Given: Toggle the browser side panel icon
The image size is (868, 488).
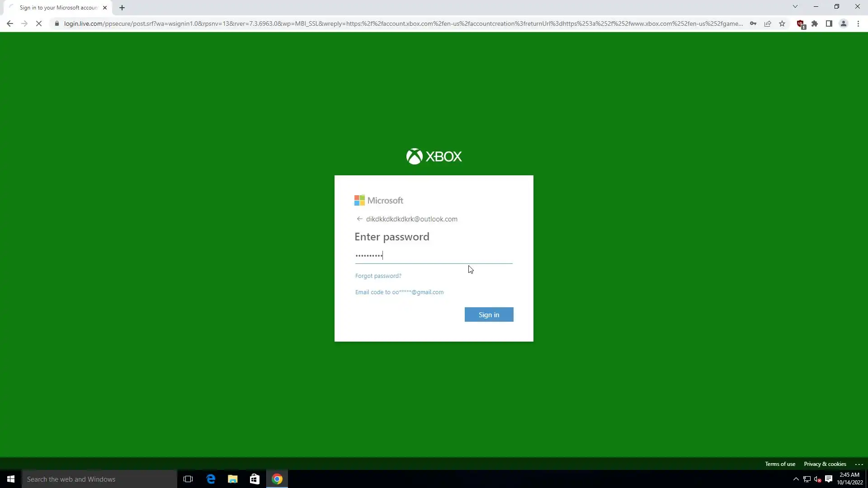Looking at the screenshot, I should 829,23.
